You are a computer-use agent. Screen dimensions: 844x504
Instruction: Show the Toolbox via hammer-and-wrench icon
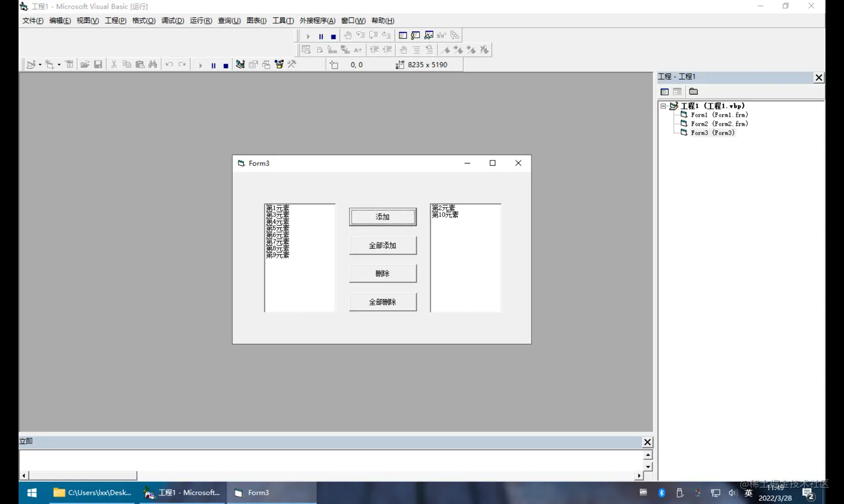point(292,65)
